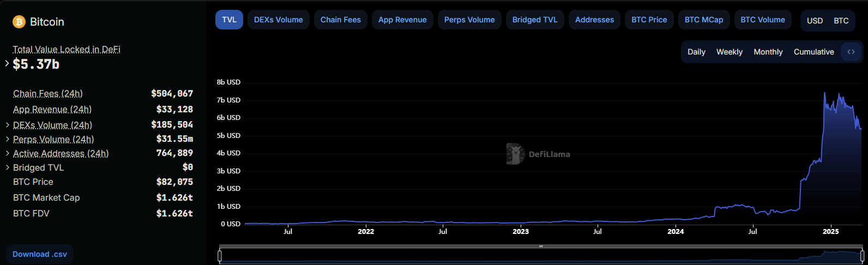Expand the Total Value Locked breakdown
Image resolution: width=868 pixels, height=265 pixels.
tap(7, 64)
